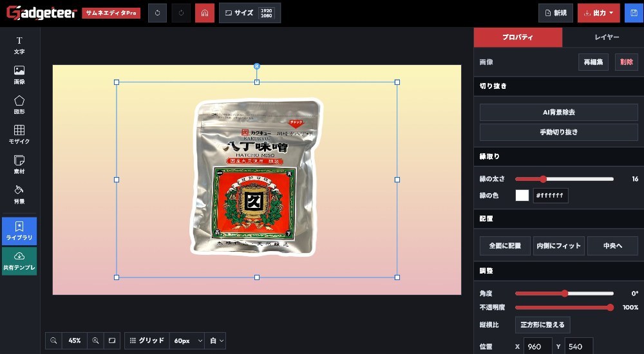Click the right-middle resize handle
Screen dimensions: 644x354
397,180
